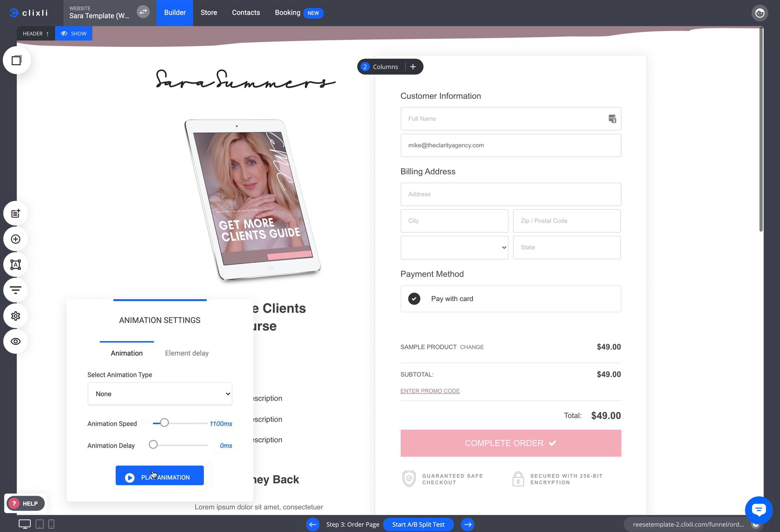Click the layers square icon in sidebar
This screenshot has height=532, width=780.
coord(16,60)
